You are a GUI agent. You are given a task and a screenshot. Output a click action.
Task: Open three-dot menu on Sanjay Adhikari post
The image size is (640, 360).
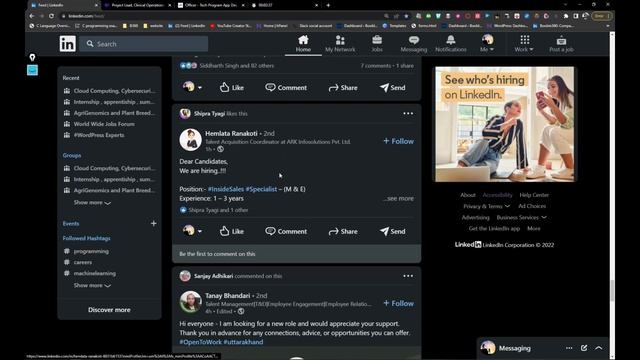[x=408, y=276]
